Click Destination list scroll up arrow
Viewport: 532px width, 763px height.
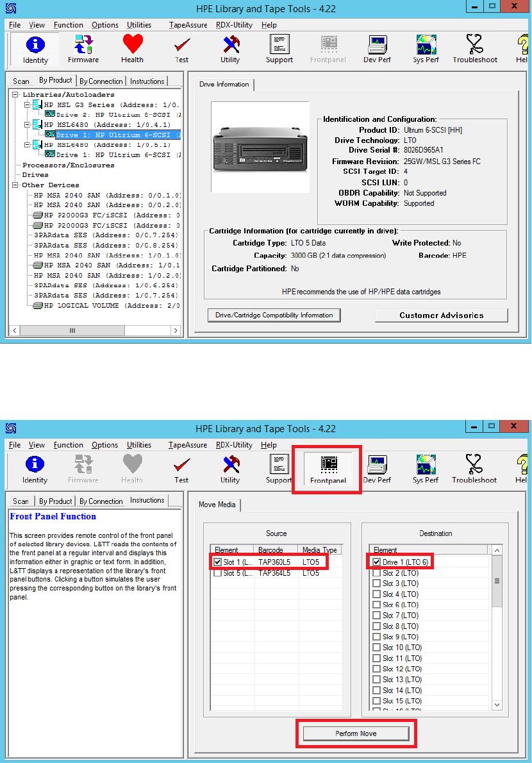click(497, 550)
